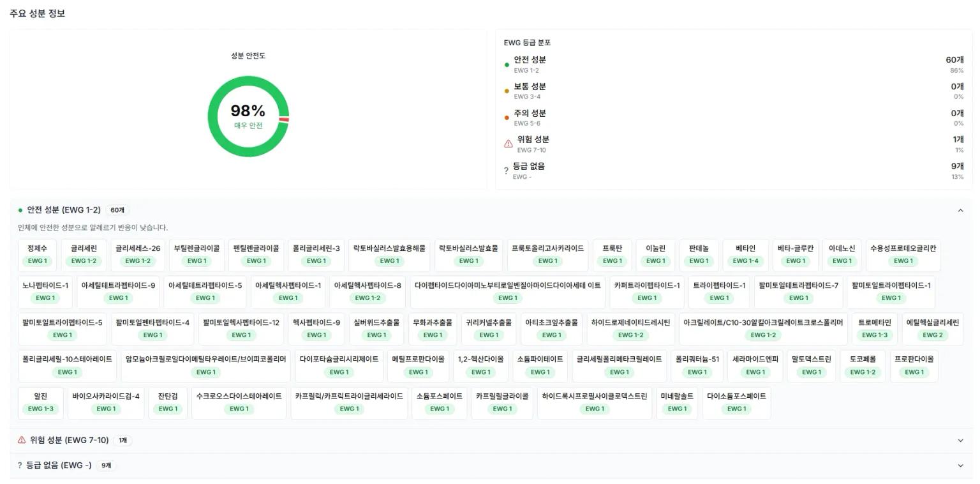The width and height of the screenshot is (980, 484).
Task: Click the 위험 성분 (EWG 7-10) section title
Action: 70,440
